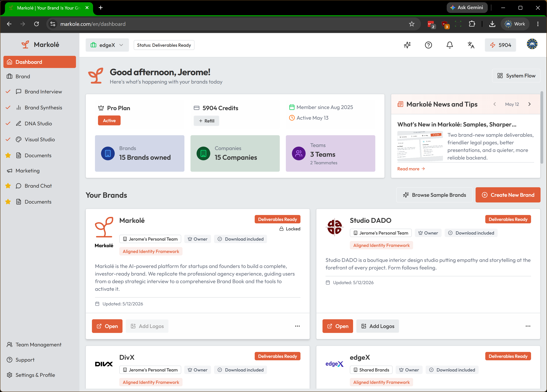Click the Work profile button
This screenshot has height=392, width=547.
pos(515,24)
